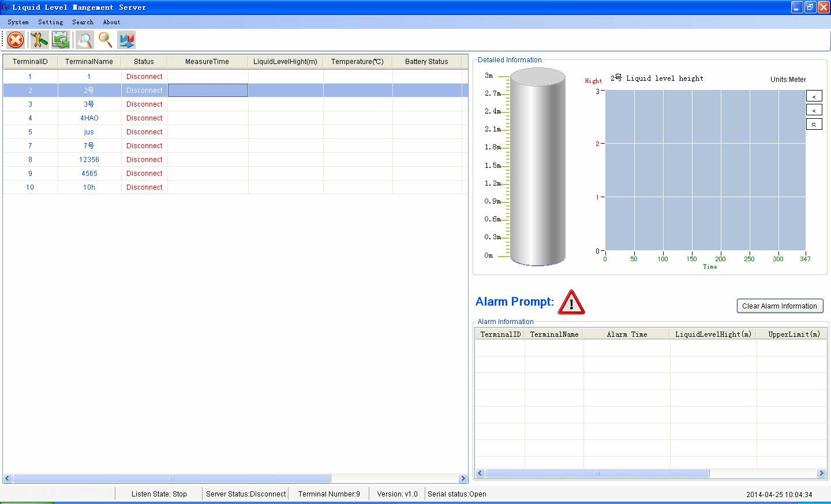Viewport: 831px width, 504px height.
Task: Click the terminal list horizontal scrollbar thumb
Action: pyautogui.click(x=171, y=479)
